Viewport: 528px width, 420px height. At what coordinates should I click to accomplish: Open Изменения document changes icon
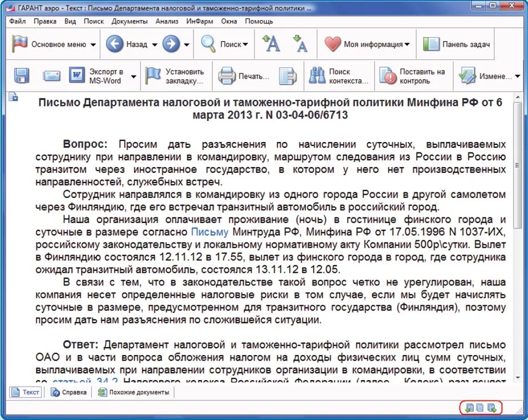tap(485, 76)
